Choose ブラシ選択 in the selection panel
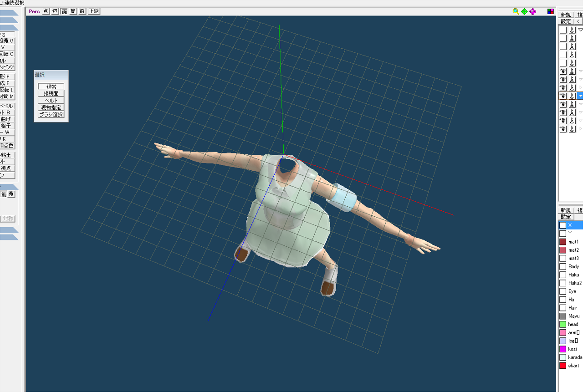 51,115
